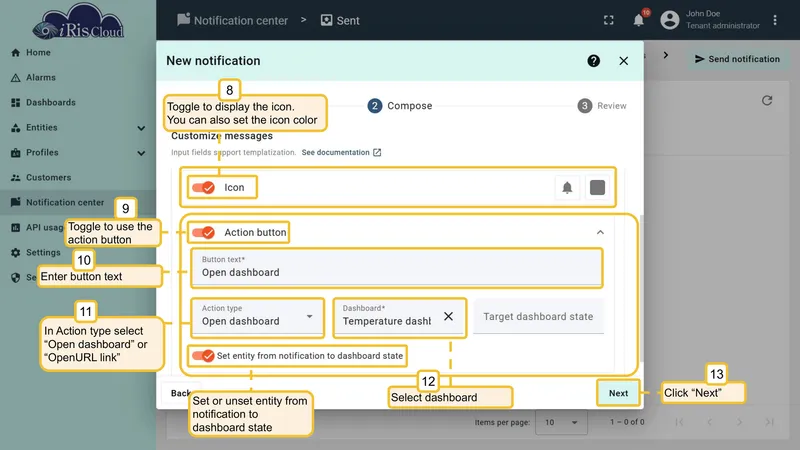The width and height of the screenshot is (800, 450).
Task: Open notifications bell in top bar
Action: coord(638,20)
